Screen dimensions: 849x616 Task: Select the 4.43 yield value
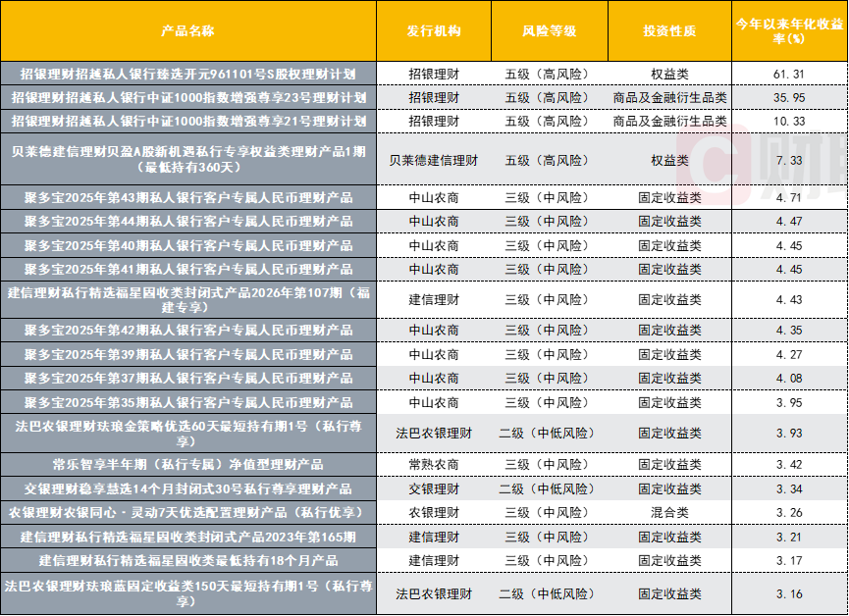click(x=789, y=299)
